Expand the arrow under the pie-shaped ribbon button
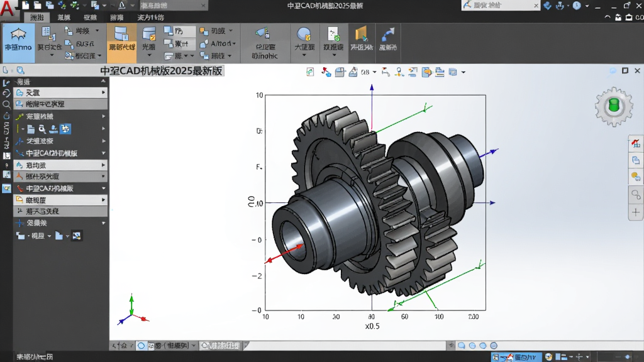The height and width of the screenshot is (362, 644). 304,55
